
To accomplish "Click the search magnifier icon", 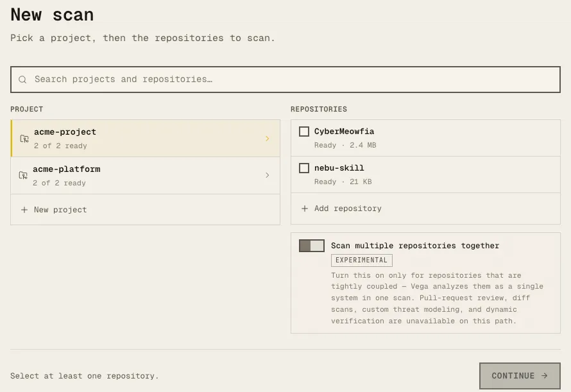I will [22, 80].
